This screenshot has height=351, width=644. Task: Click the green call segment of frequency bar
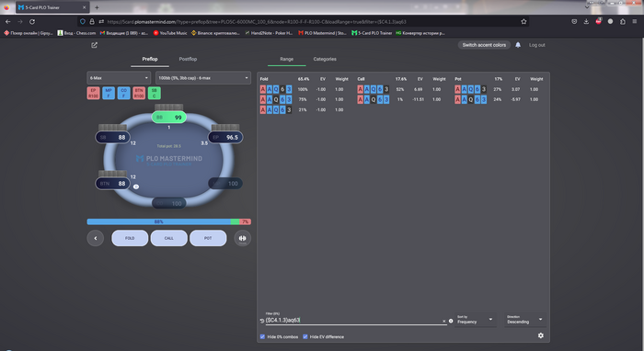coord(235,221)
